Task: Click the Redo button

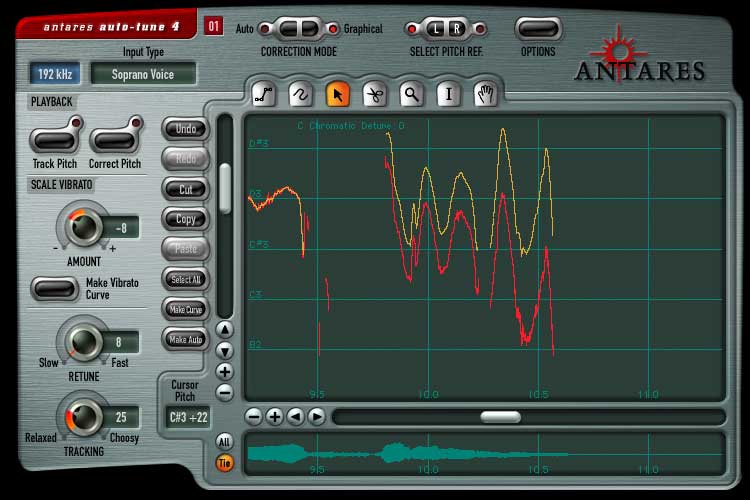Action: pyautogui.click(x=186, y=159)
